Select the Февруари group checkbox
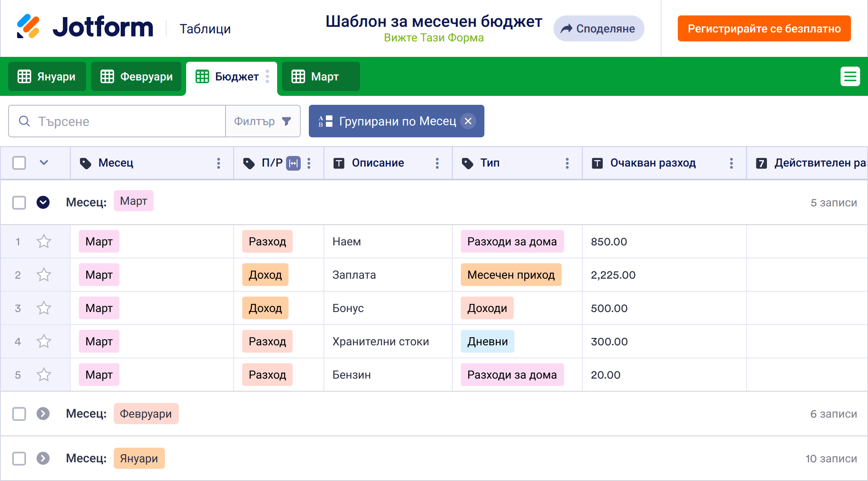 point(19,414)
